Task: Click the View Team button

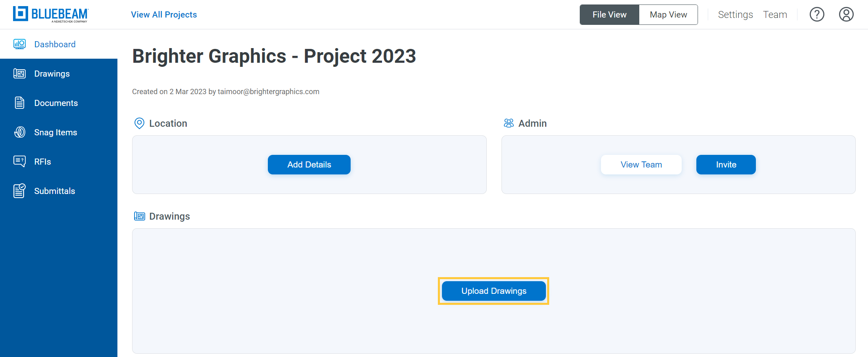Action: pyautogui.click(x=641, y=165)
